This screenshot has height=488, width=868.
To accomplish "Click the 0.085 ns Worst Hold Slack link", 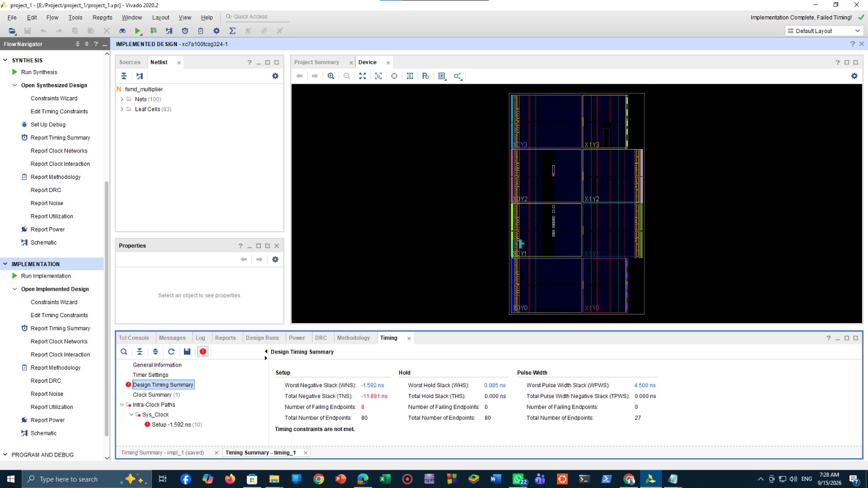I will point(495,386).
